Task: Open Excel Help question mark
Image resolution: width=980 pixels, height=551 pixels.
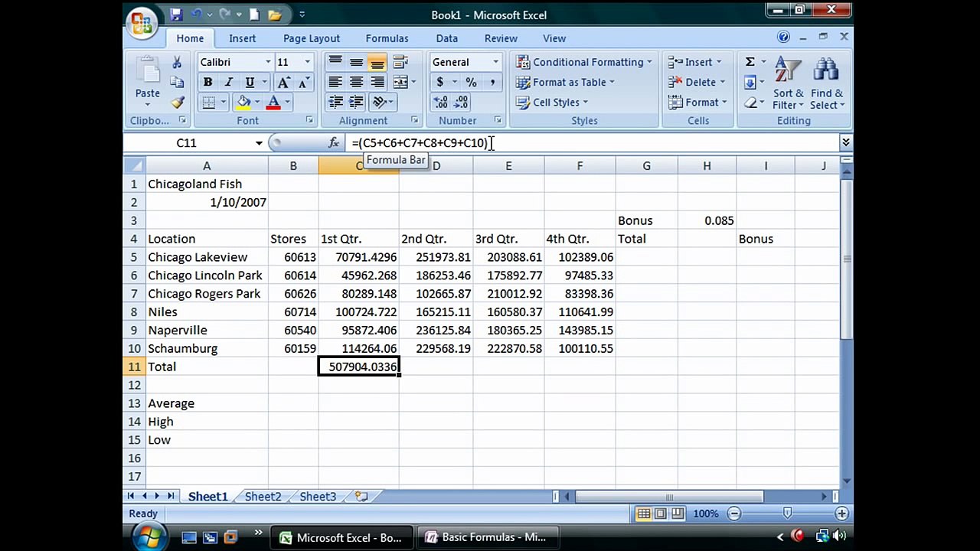Action: click(783, 37)
